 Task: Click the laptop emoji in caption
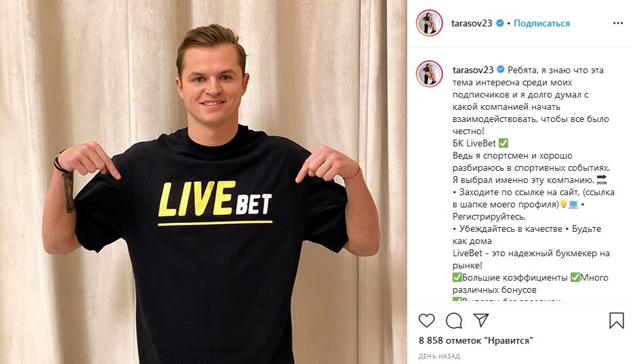point(573,205)
